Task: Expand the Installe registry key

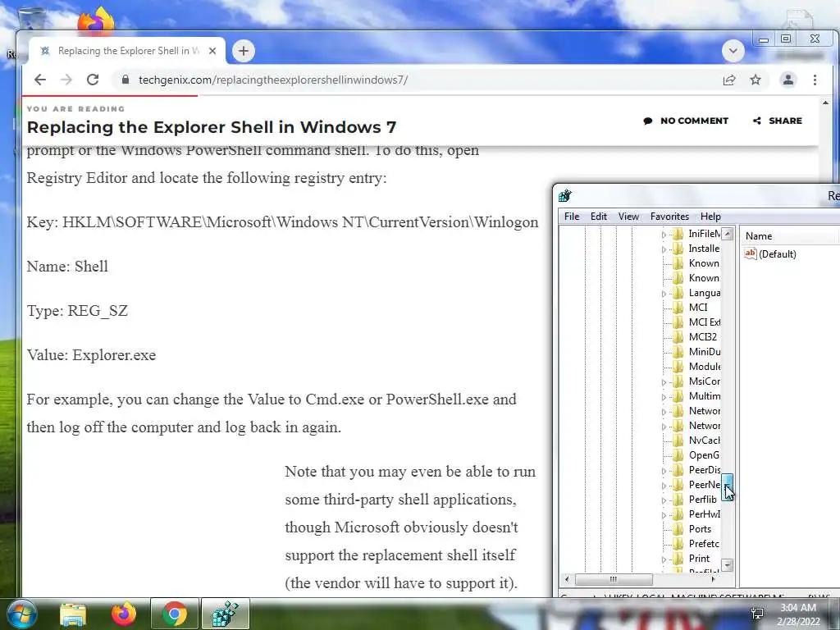Action: pyautogui.click(x=664, y=249)
